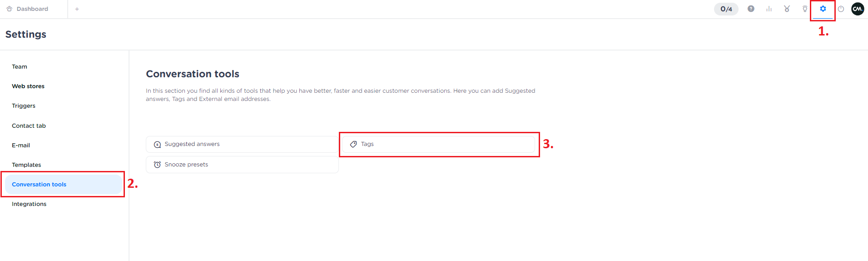This screenshot has width=868, height=261.
Task: Open Snooze presets settings
Action: pos(242,165)
